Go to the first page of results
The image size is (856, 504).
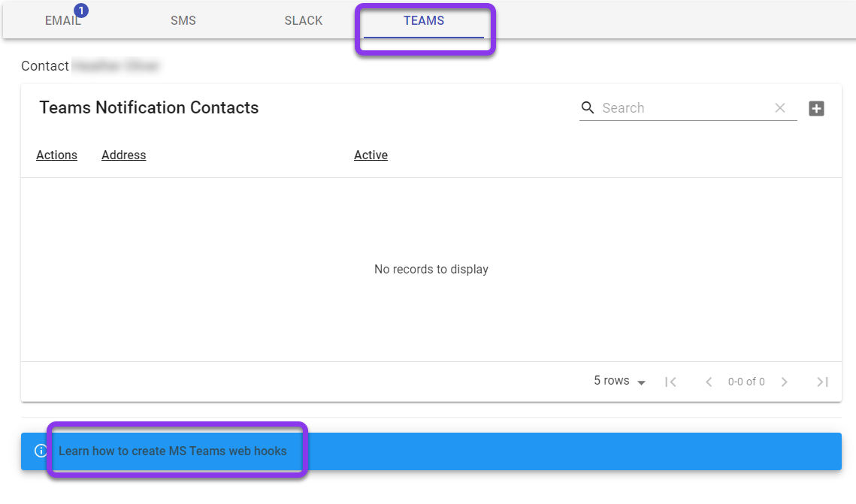coord(670,382)
